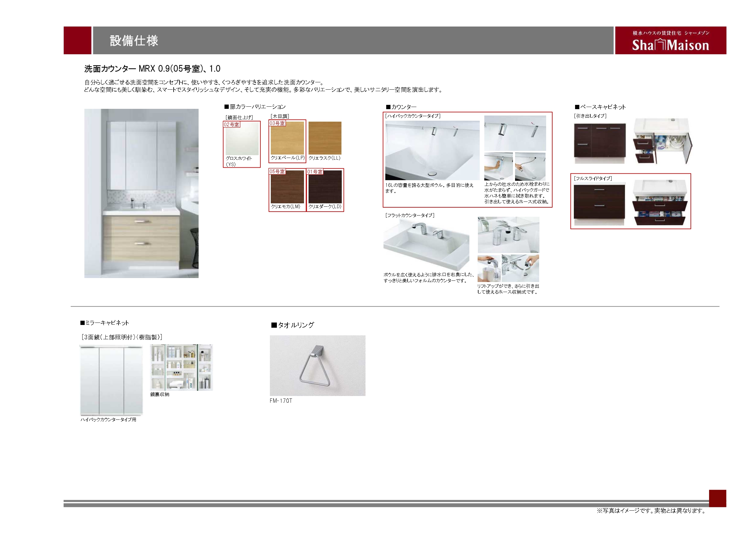
Task: Click the 02号室 room label
Action: pyautogui.click(x=231, y=125)
